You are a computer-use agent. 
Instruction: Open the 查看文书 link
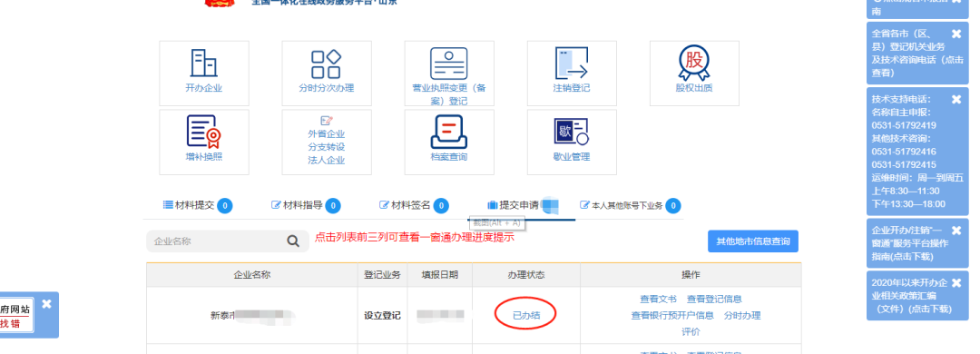point(658,299)
